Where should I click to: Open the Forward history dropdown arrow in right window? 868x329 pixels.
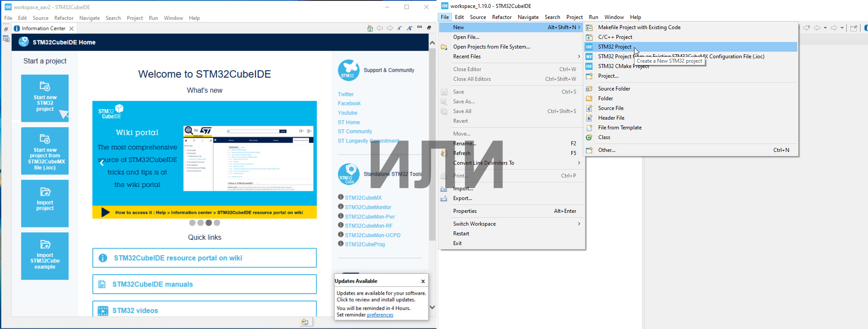pos(842,28)
